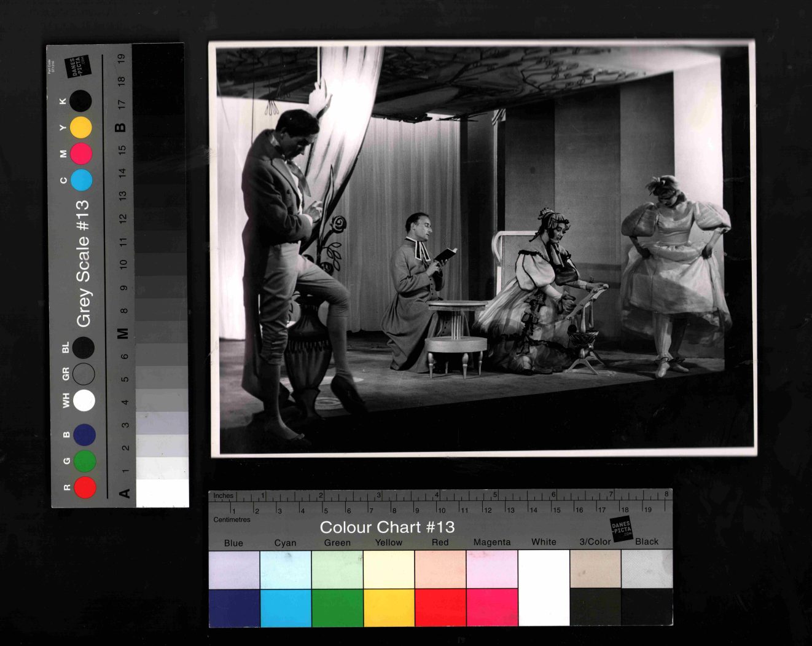Click the 'Colour Chart #13' title text
Screen dimensions: 812x646
click(387, 527)
